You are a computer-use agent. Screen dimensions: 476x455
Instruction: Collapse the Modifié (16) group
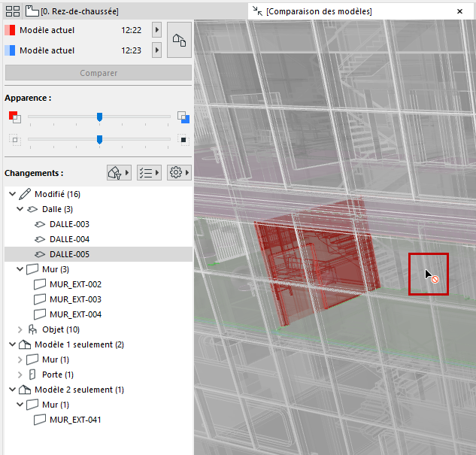pyautogui.click(x=12, y=193)
